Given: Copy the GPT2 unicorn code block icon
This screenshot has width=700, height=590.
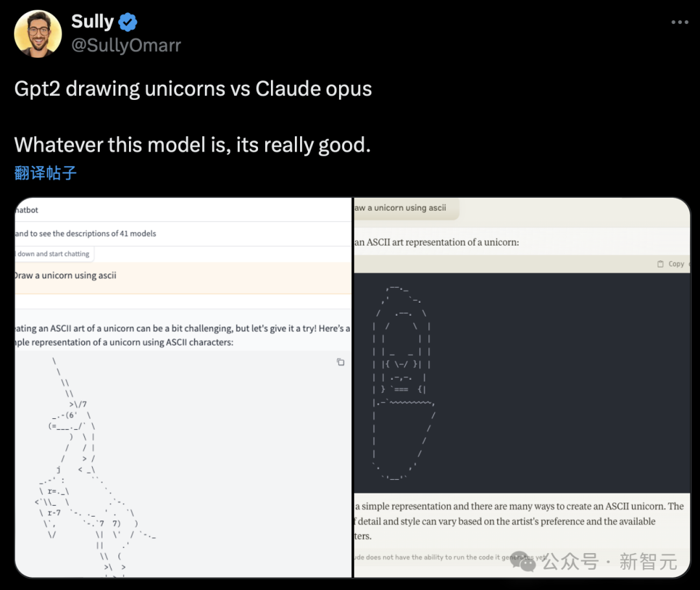Looking at the screenshot, I should [341, 362].
